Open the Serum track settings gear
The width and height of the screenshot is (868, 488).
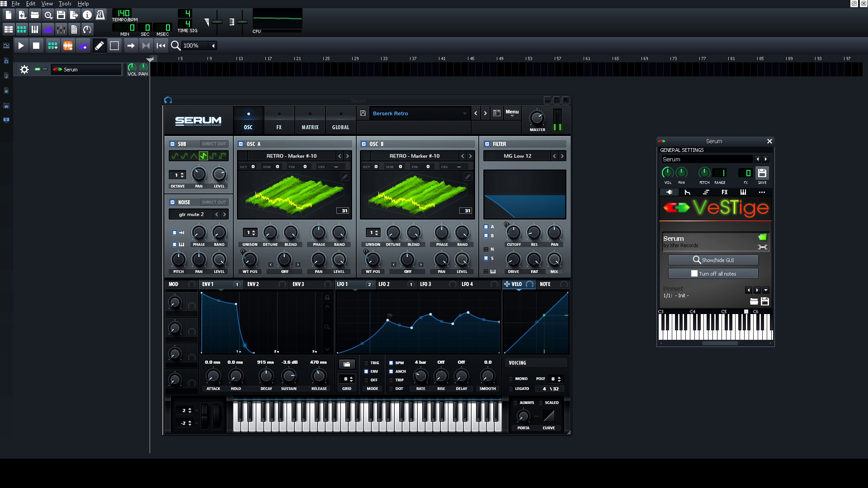(24, 70)
